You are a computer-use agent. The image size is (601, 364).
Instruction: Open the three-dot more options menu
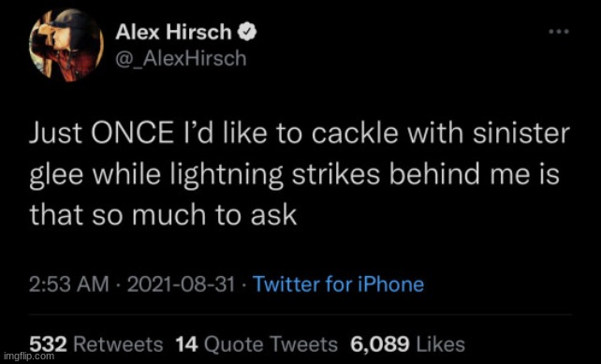click(x=559, y=32)
